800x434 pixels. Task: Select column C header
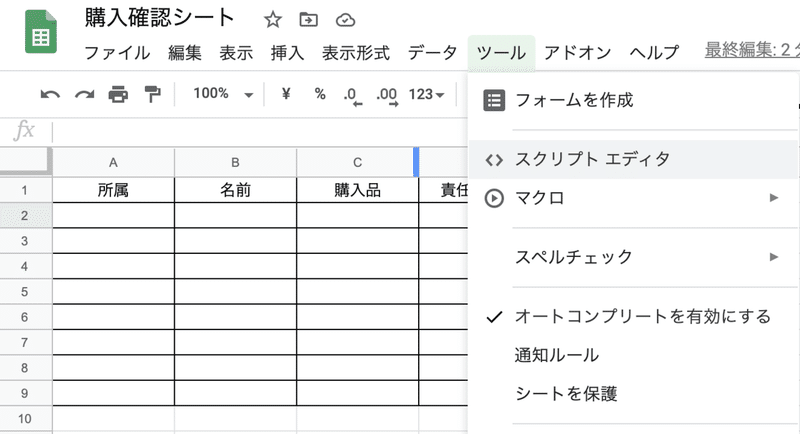[x=357, y=162]
